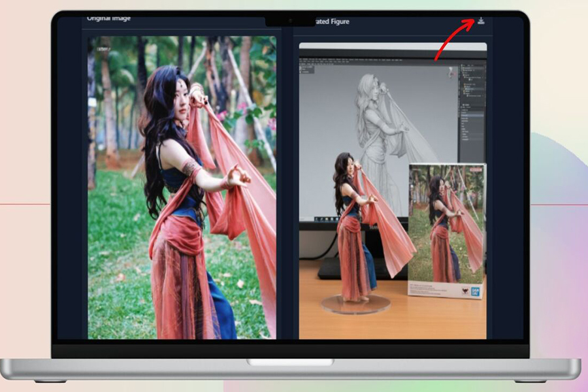Open the original dancer image preview
Image resolution: width=588 pixels, height=392 pixels.
(182, 188)
